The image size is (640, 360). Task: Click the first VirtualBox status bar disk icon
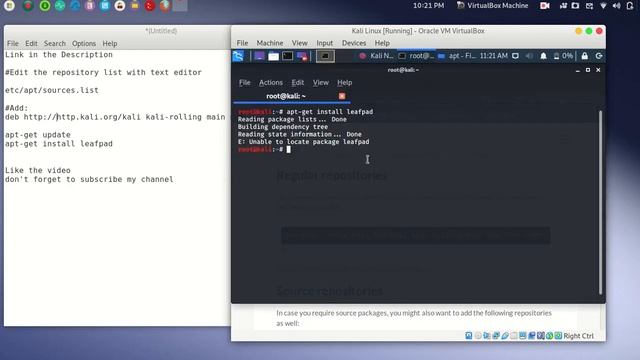tap(469, 336)
